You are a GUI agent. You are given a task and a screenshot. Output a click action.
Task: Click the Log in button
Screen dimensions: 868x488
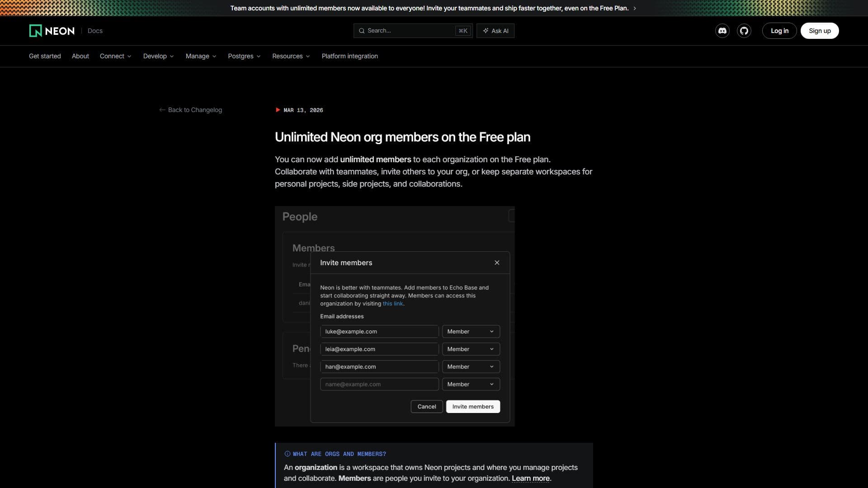[x=779, y=31]
